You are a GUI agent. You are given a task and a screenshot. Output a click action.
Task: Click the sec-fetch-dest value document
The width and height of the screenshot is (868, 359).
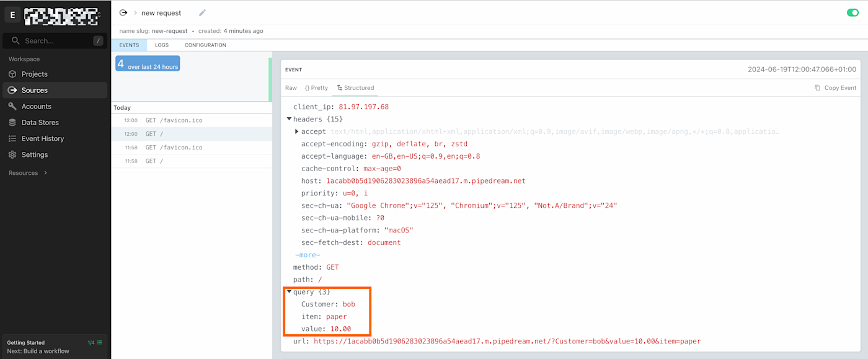click(384, 242)
